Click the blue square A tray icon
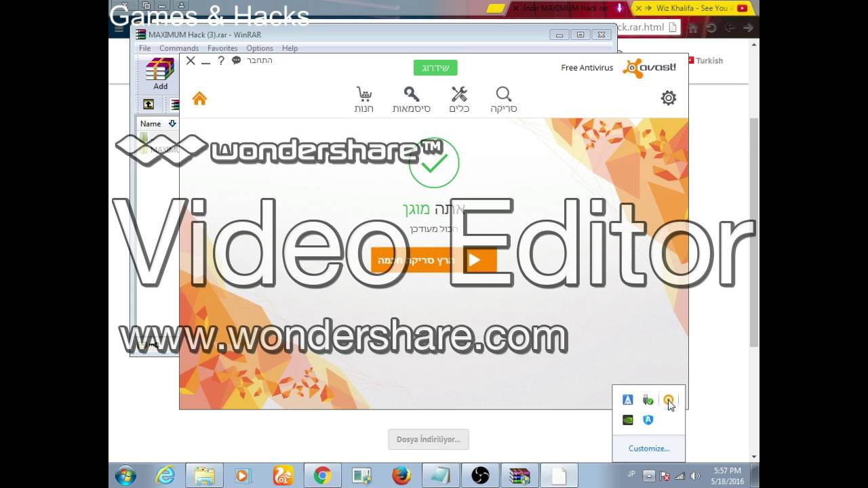This screenshot has height=488, width=868. (x=628, y=400)
